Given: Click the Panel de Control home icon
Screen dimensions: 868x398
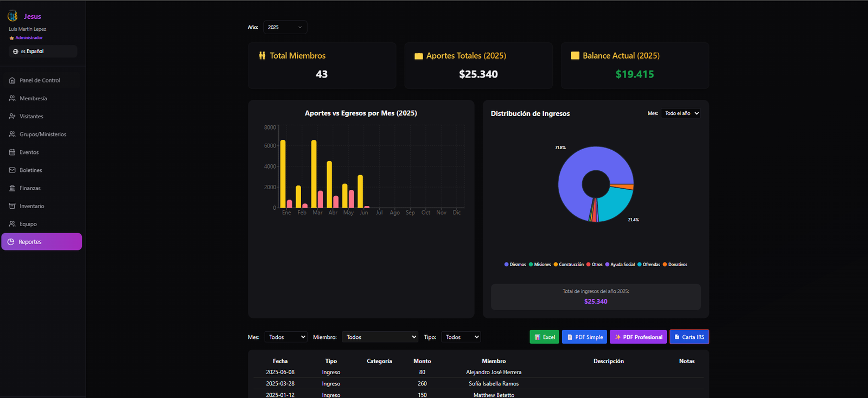Looking at the screenshot, I should pos(12,80).
